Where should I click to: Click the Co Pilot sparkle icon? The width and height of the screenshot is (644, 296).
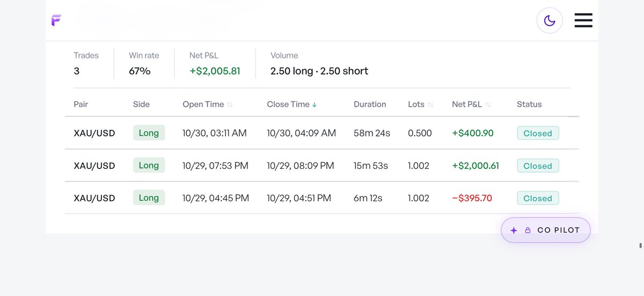[514, 230]
